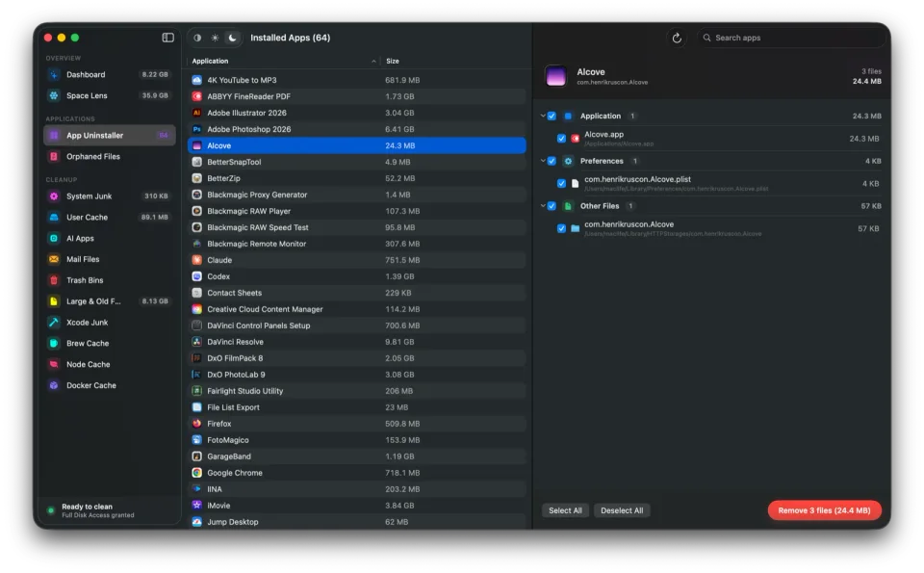Click the Codex app icon

click(196, 276)
